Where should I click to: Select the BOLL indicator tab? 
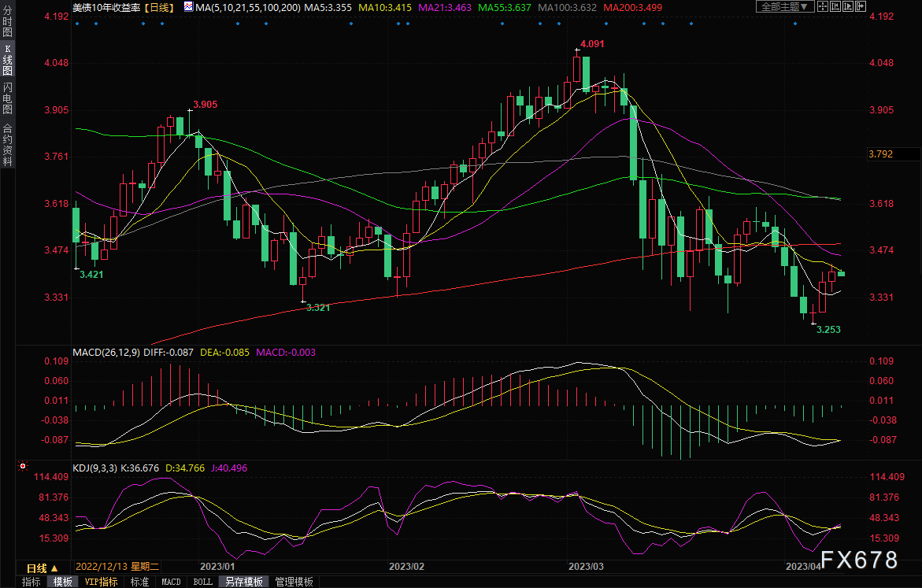pyautogui.click(x=202, y=582)
